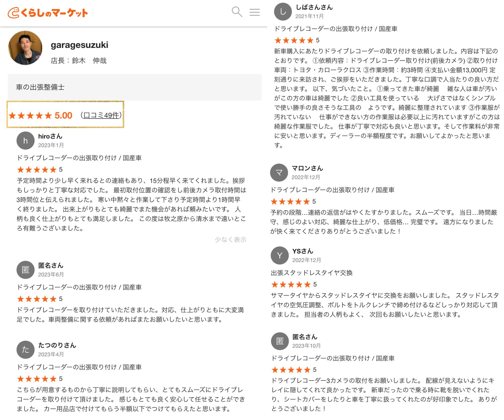Click the 車の出張整備士 description box

tap(135, 87)
